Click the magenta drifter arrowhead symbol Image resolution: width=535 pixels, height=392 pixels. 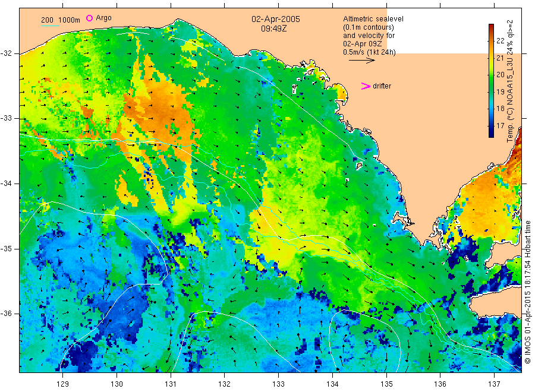[x=366, y=86]
